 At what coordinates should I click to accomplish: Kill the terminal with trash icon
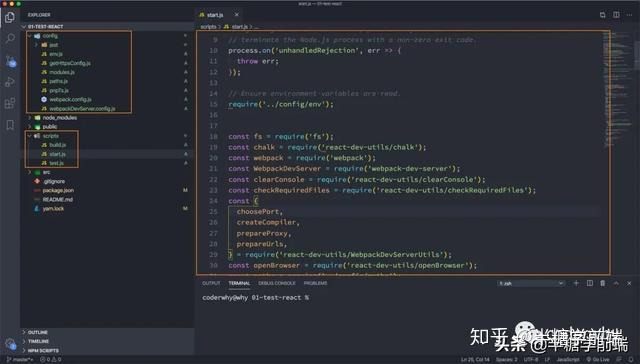(603, 283)
